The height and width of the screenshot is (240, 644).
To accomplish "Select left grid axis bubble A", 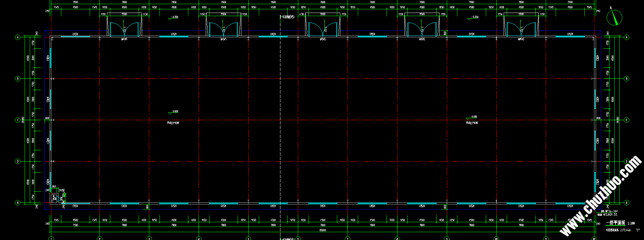I will (x=18, y=37).
